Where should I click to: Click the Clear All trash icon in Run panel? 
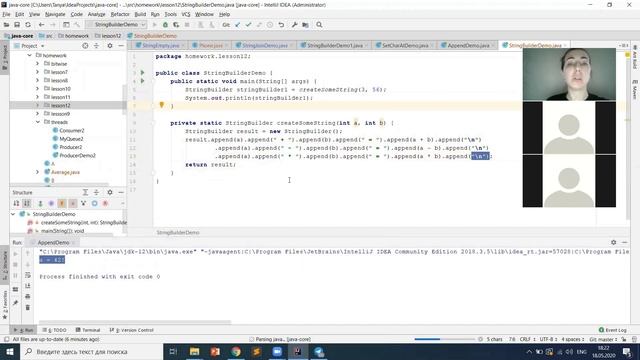pos(28,307)
